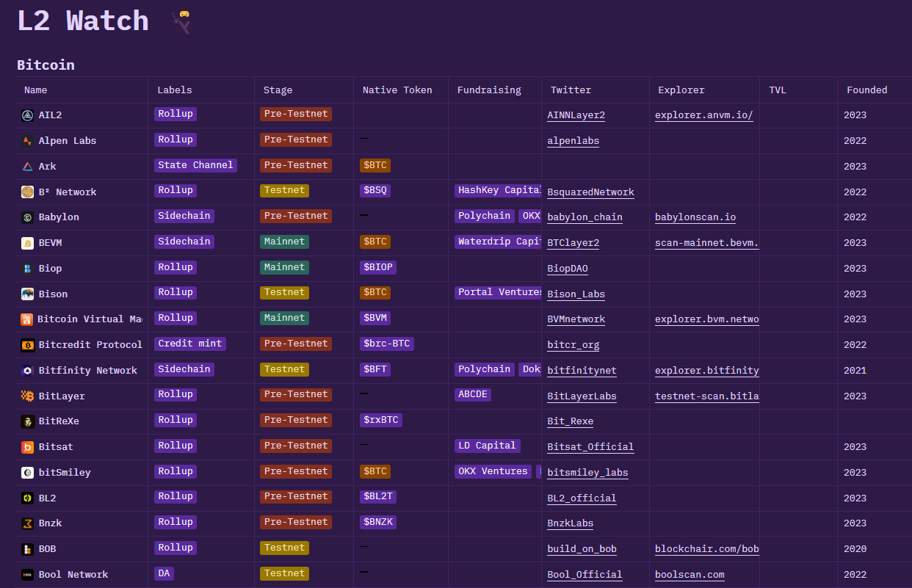
Task: Select the DA label on Bool Network row
Action: 164,573
